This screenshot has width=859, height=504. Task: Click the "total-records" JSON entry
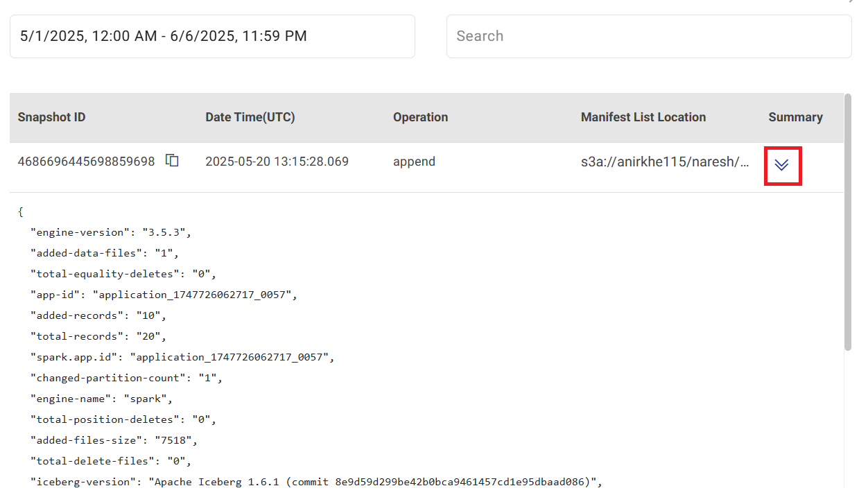coord(98,336)
